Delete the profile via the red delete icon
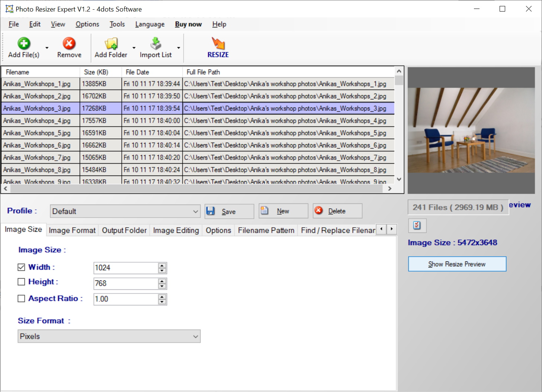Screen dimensions: 542x392 pyautogui.click(x=319, y=211)
